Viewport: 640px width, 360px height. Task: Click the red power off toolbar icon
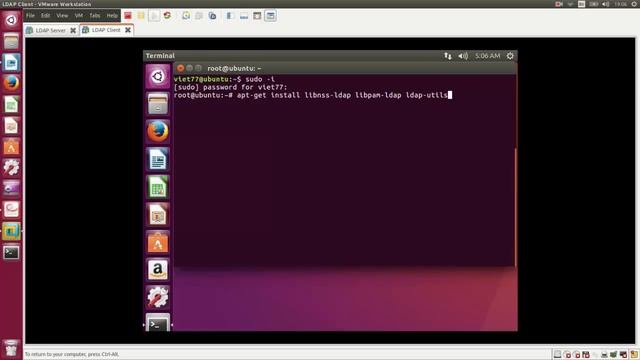[x=128, y=16]
